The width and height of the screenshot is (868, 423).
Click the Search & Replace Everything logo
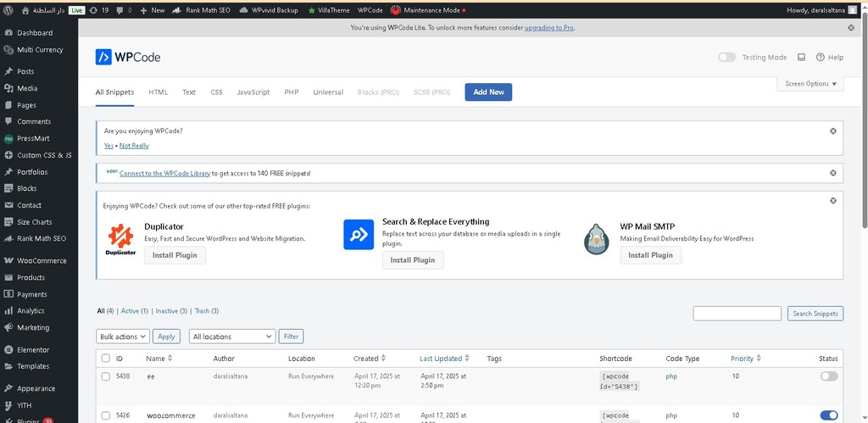pos(359,235)
